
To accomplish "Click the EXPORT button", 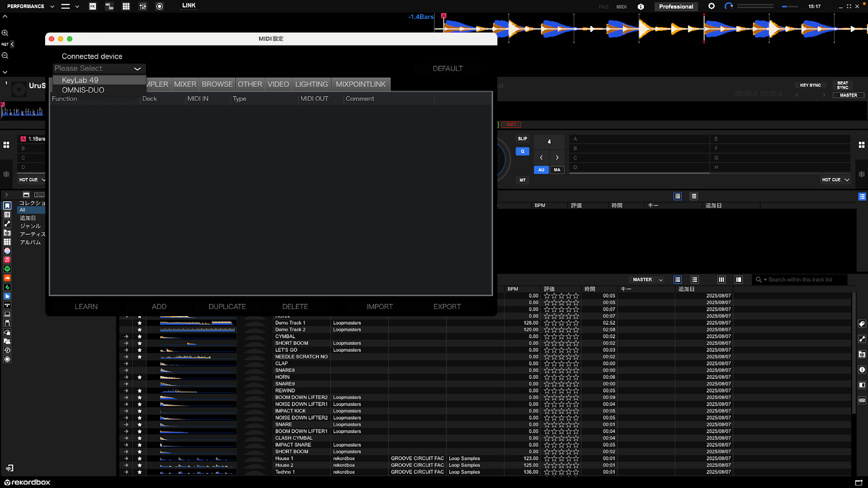I will [447, 307].
